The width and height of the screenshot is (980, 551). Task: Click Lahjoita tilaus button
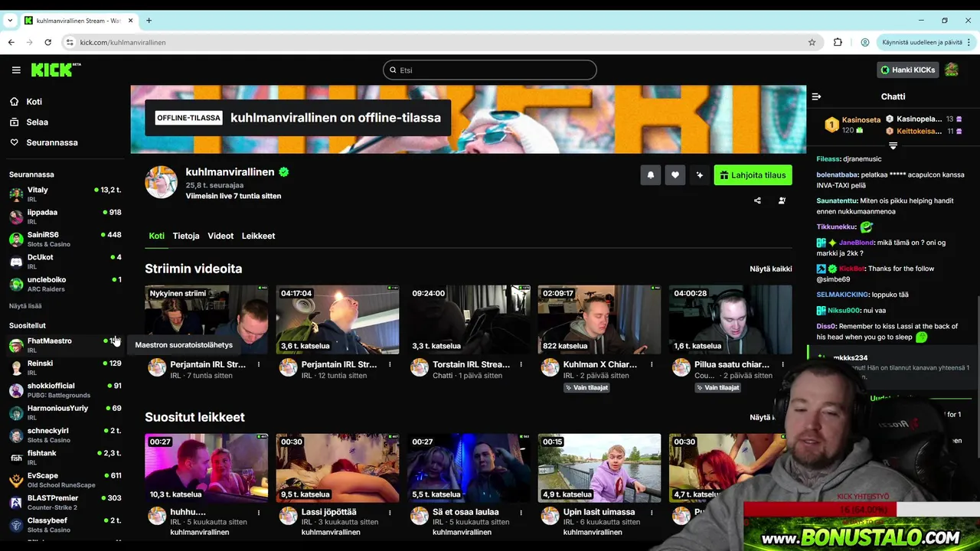tap(753, 175)
